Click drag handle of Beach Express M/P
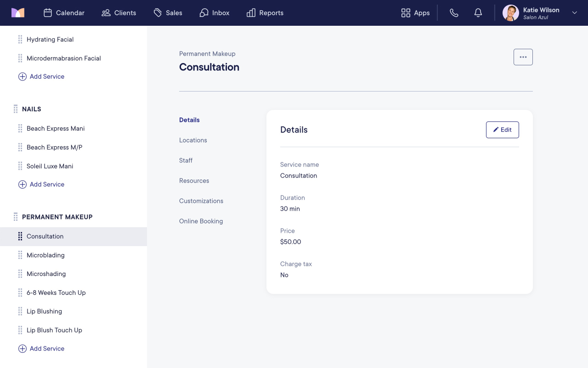 point(20,148)
